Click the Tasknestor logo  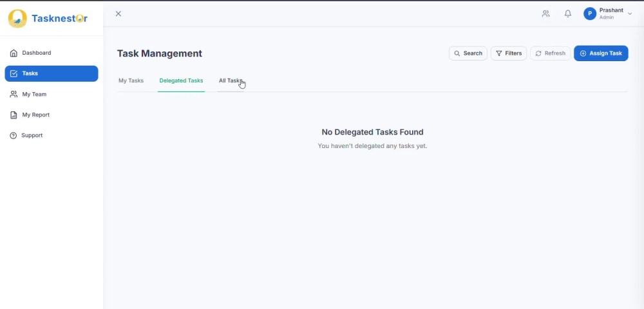[48, 19]
